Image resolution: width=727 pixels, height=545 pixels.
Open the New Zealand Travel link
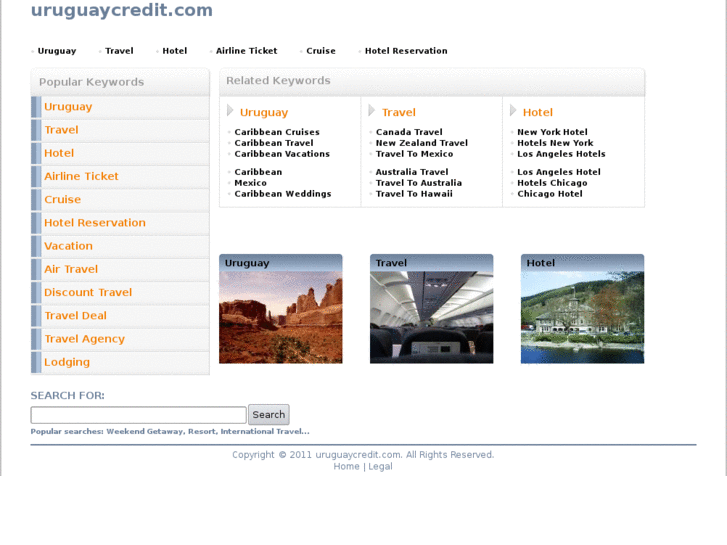coord(422,143)
